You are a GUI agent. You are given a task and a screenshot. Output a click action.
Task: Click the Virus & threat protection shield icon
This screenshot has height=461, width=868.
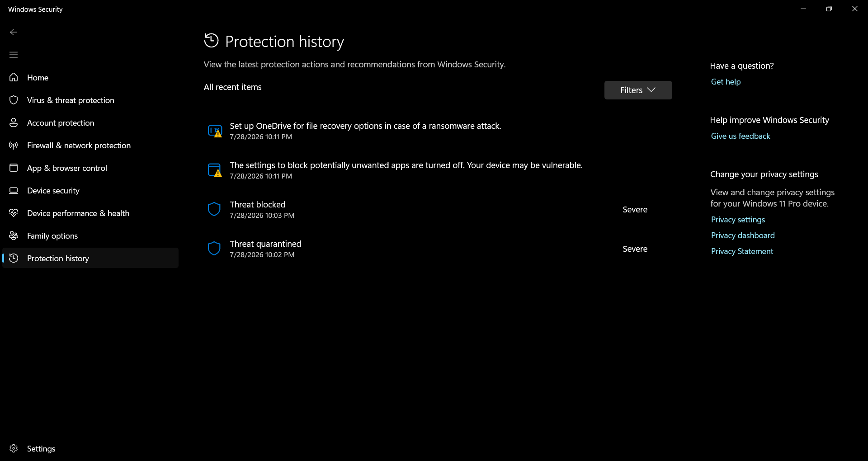pos(14,100)
